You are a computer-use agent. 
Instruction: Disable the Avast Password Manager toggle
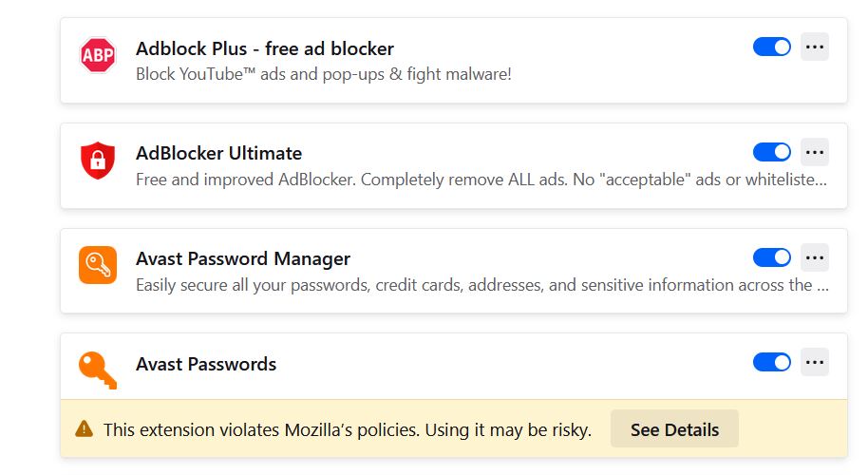pos(772,257)
